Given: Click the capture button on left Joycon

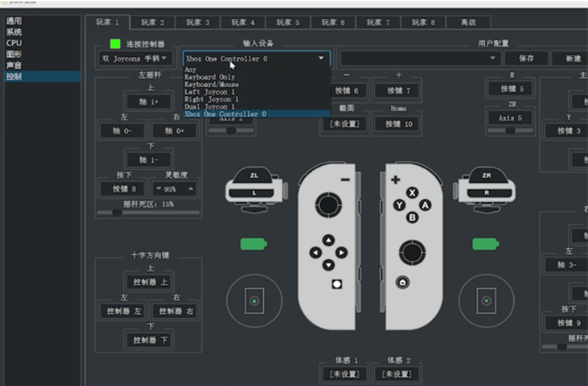Looking at the screenshot, I should 337,284.
